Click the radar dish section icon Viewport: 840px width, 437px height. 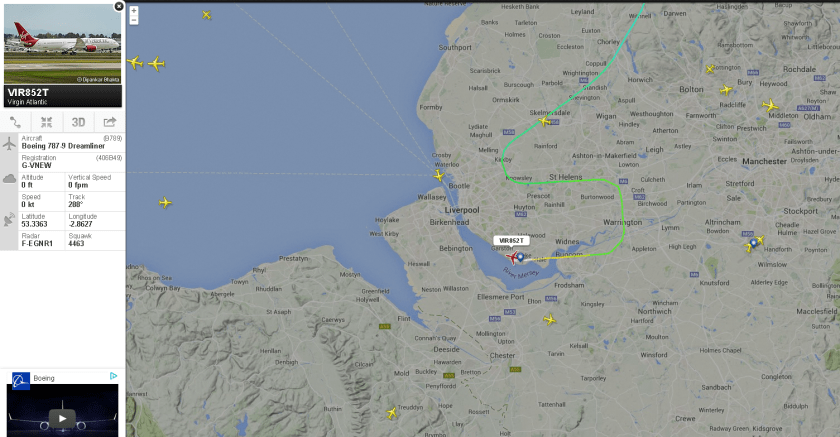(x=9, y=219)
